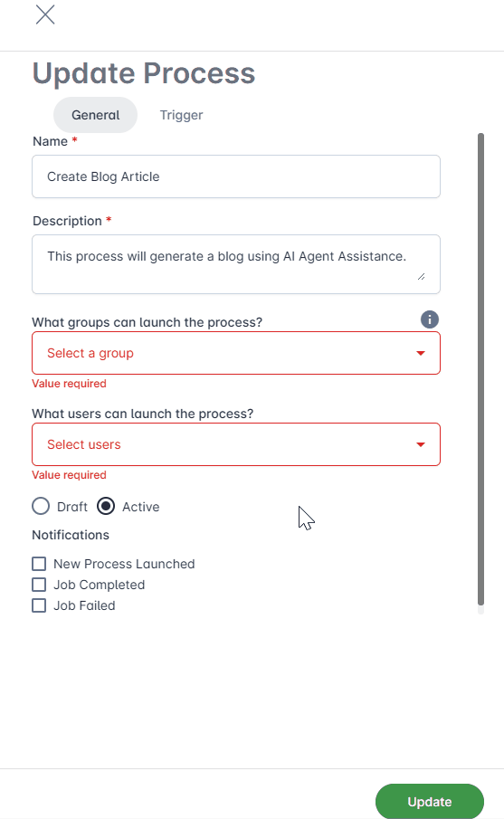
Task: Click the red arrow in users selector
Action: [421, 444]
